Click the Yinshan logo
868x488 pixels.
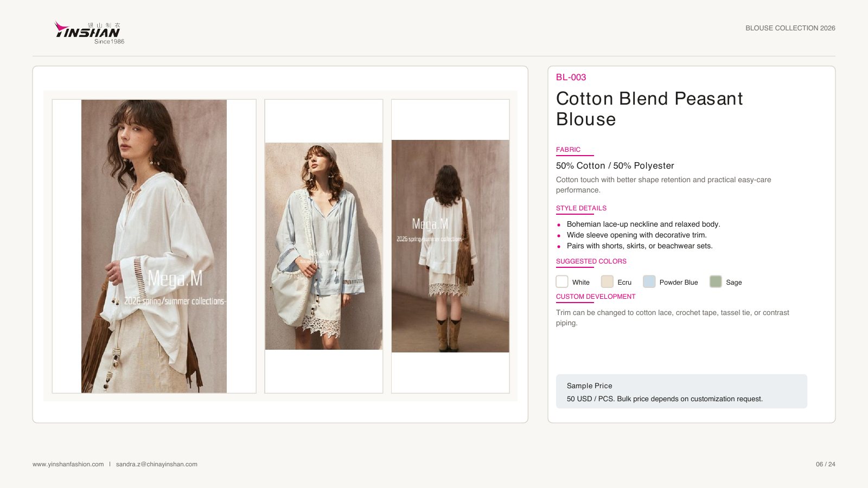point(90,33)
